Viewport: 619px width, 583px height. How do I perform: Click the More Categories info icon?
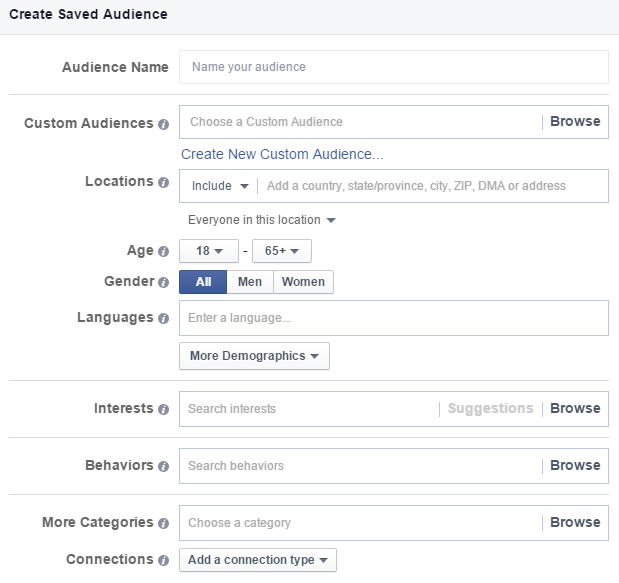[163, 523]
